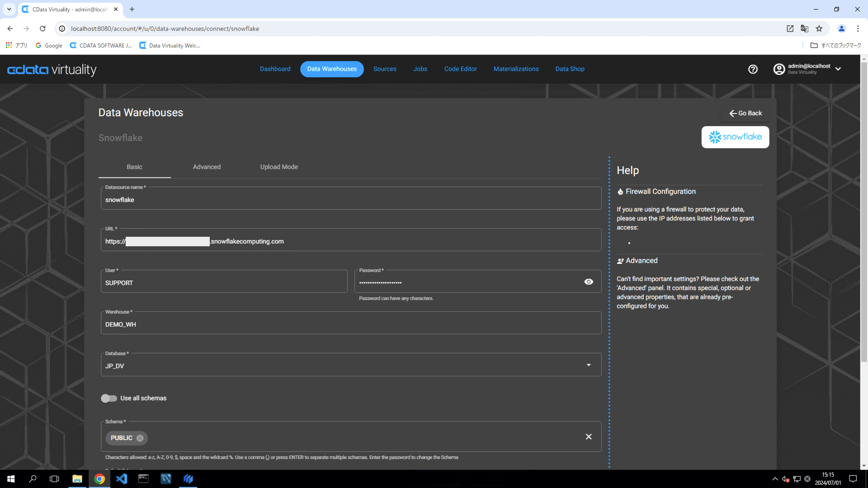Image resolution: width=868 pixels, height=488 pixels.
Task: Expand the Database JP_DV dropdown
Action: pos(589,365)
